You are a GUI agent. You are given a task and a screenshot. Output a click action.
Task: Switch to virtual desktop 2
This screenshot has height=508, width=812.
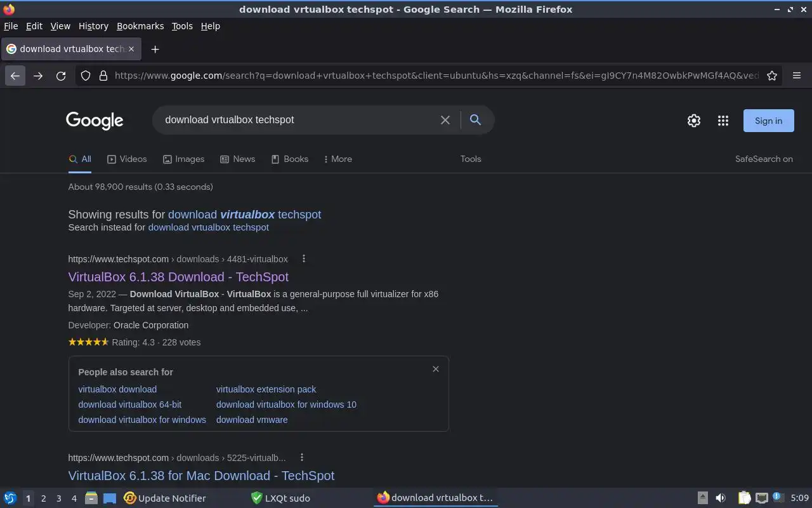tap(43, 498)
